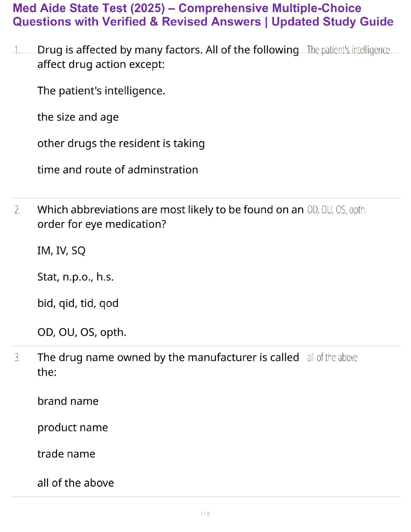Select the option "IM, IV, SQ"

pos(61,251)
